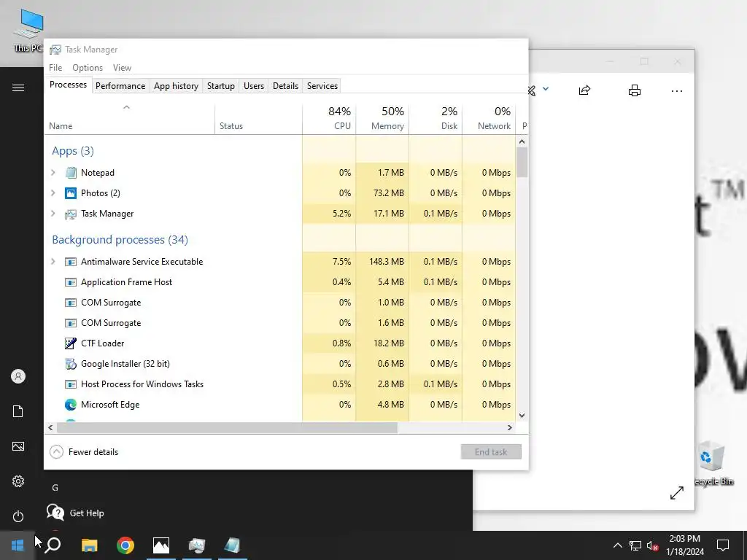Click the CTF Loader pen icon
Image resolution: width=747 pixels, height=560 pixels.
(71, 343)
